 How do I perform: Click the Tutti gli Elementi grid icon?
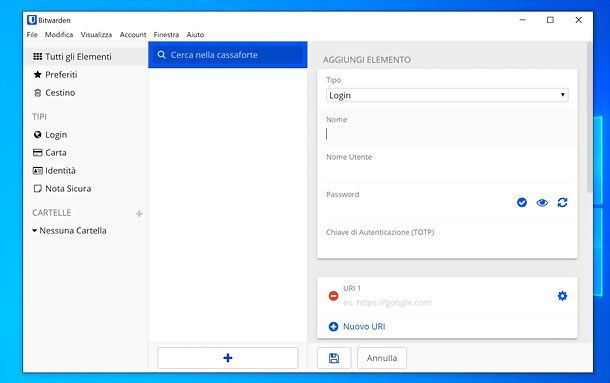37,56
